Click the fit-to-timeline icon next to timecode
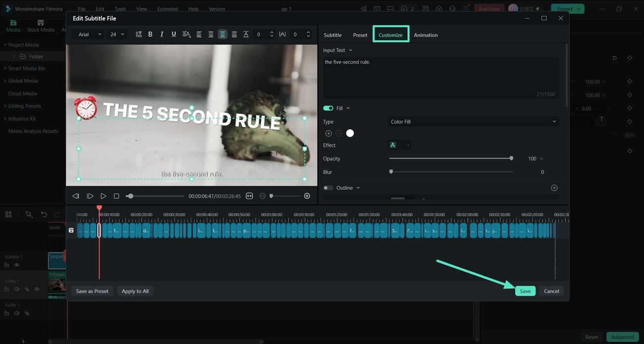This screenshot has height=344, width=644. [x=249, y=196]
